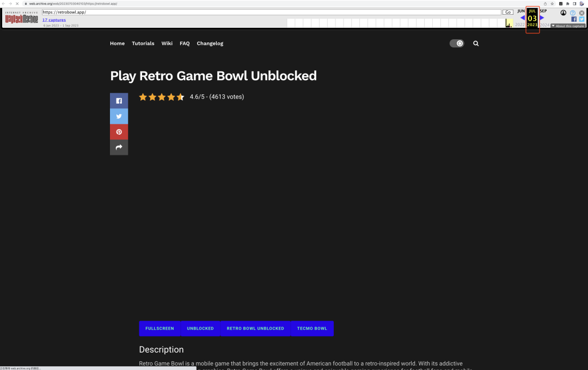Open the Tutorials menu item
588x370 pixels.
143,44
